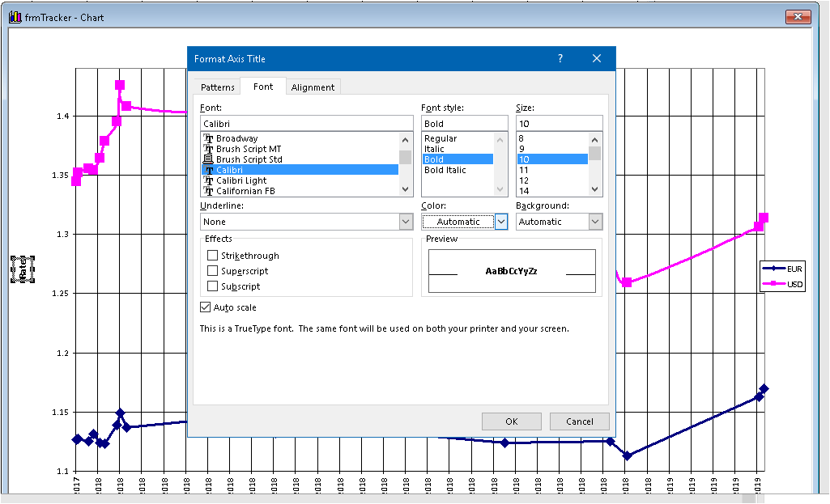830x504 pixels.
Task: Expand the Color dropdown arrow
Action: (x=500, y=222)
